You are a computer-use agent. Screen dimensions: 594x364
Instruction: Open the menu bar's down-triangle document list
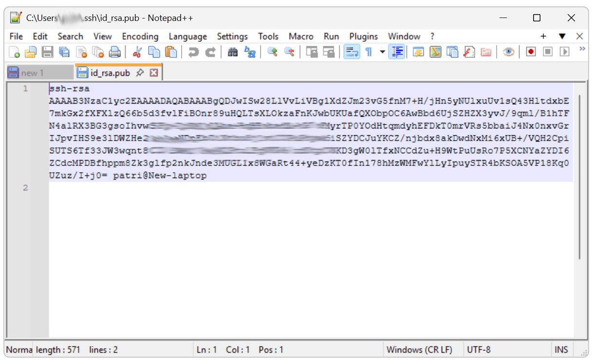(x=562, y=36)
